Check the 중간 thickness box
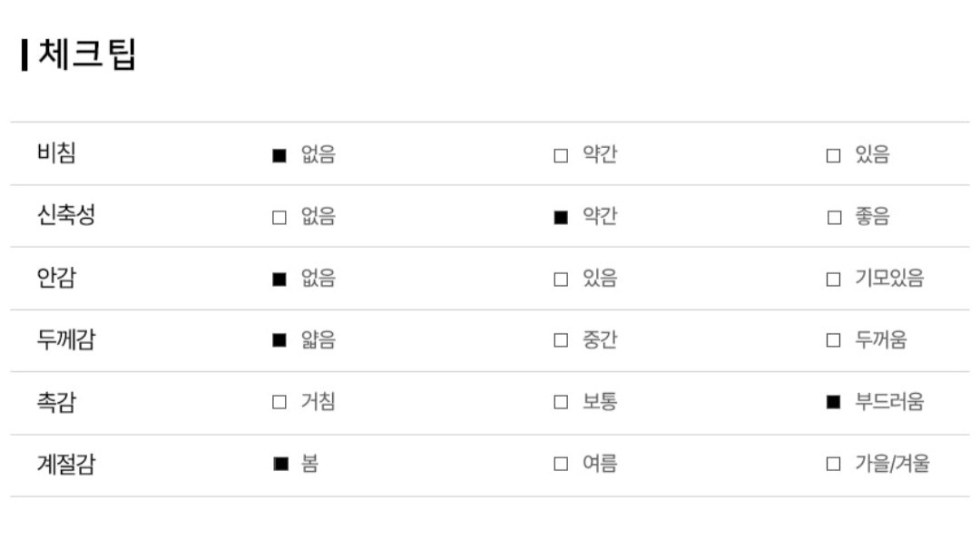The width and height of the screenshot is (980, 560). [x=561, y=340]
